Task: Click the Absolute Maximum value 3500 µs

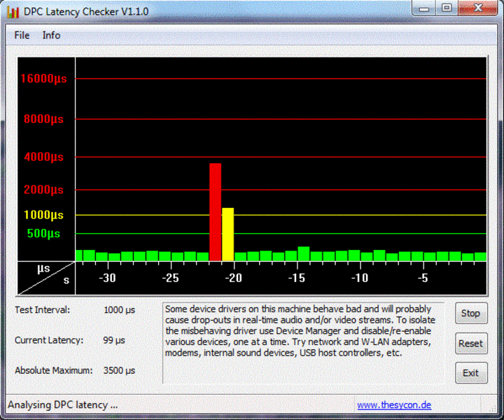Action: 119,370
